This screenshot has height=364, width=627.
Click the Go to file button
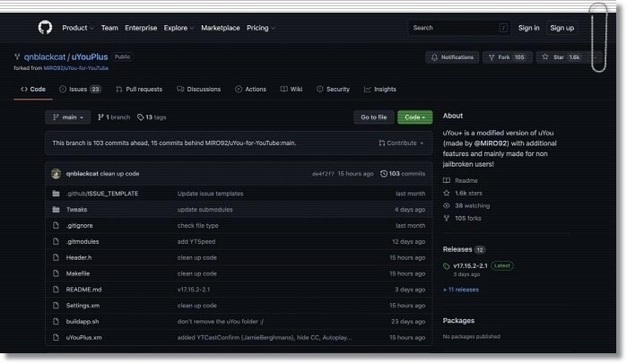click(x=373, y=117)
